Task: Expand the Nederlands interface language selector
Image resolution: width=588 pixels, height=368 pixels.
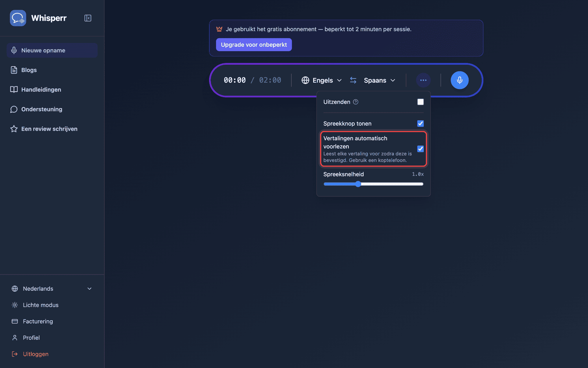Action: [x=52, y=289]
